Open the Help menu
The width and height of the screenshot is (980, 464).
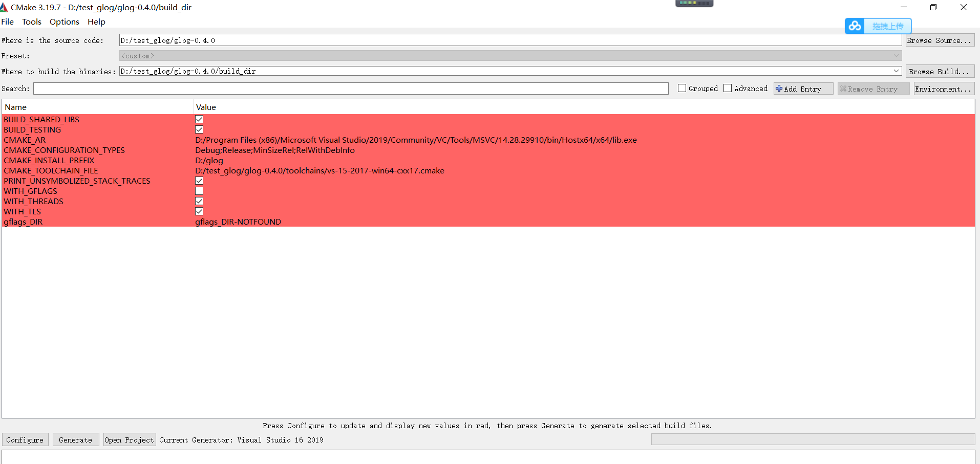(x=96, y=21)
